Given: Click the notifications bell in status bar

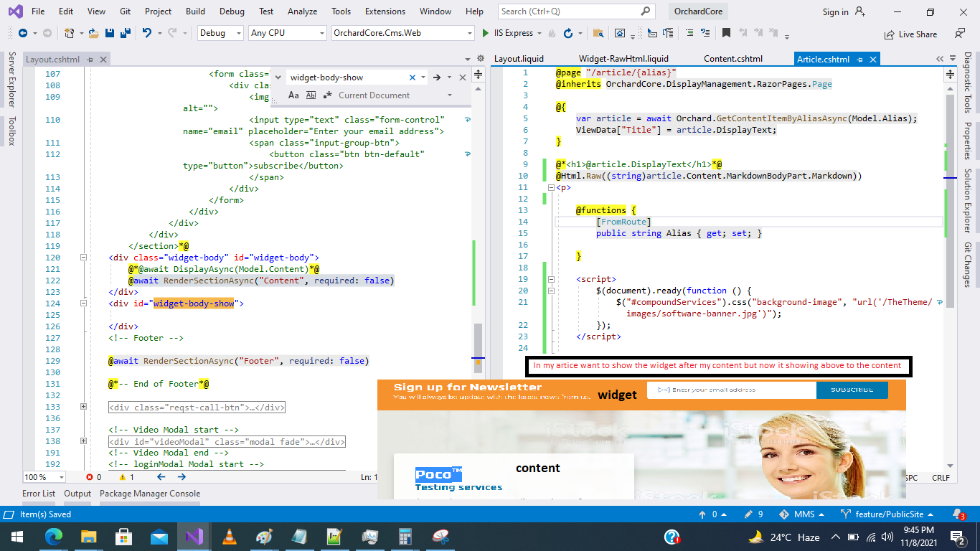Looking at the screenshot, I should (958, 514).
